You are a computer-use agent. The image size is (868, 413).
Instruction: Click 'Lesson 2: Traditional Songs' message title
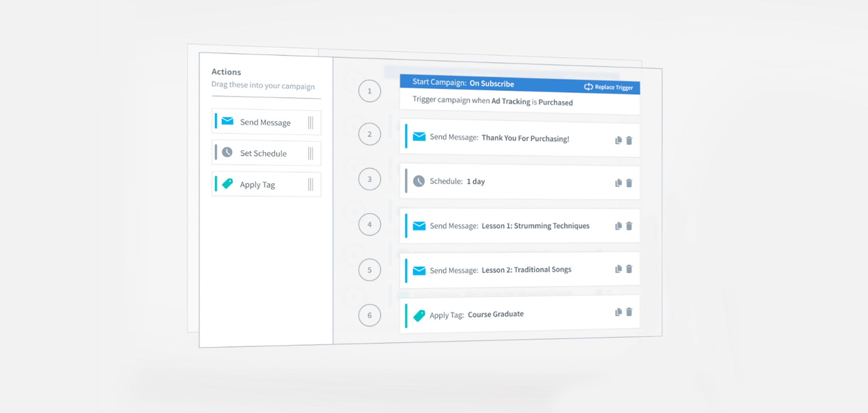pos(526,269)
